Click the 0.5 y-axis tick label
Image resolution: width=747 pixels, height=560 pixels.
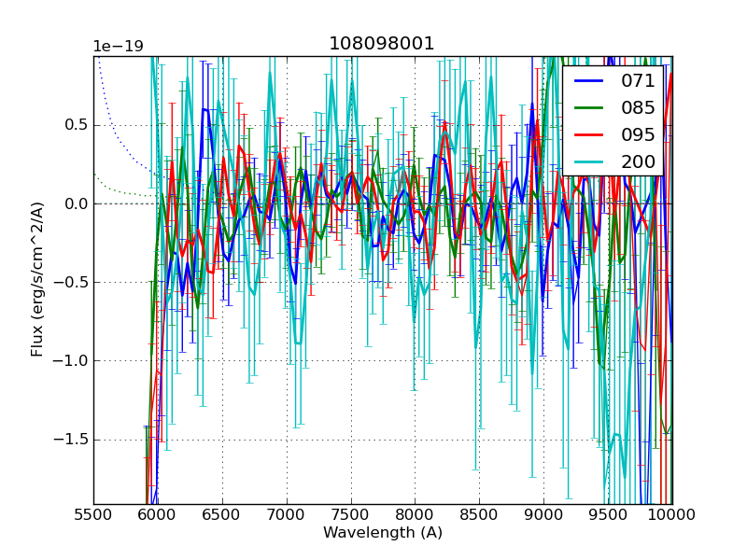[75, 125]
